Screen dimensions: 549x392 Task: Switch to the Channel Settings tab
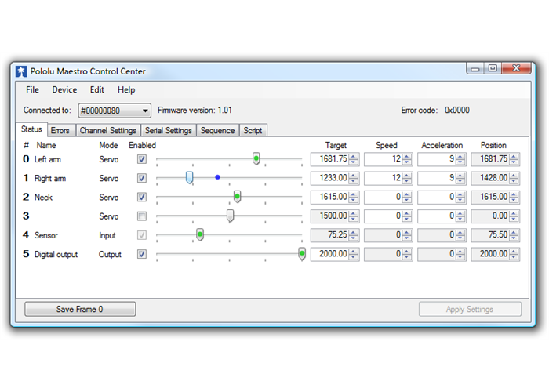pos(108,131)
